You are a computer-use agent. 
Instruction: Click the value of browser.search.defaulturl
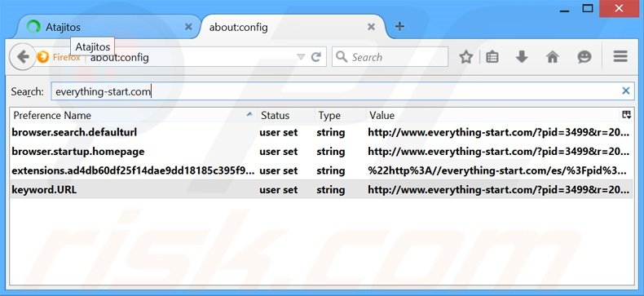tap(498, 132)
